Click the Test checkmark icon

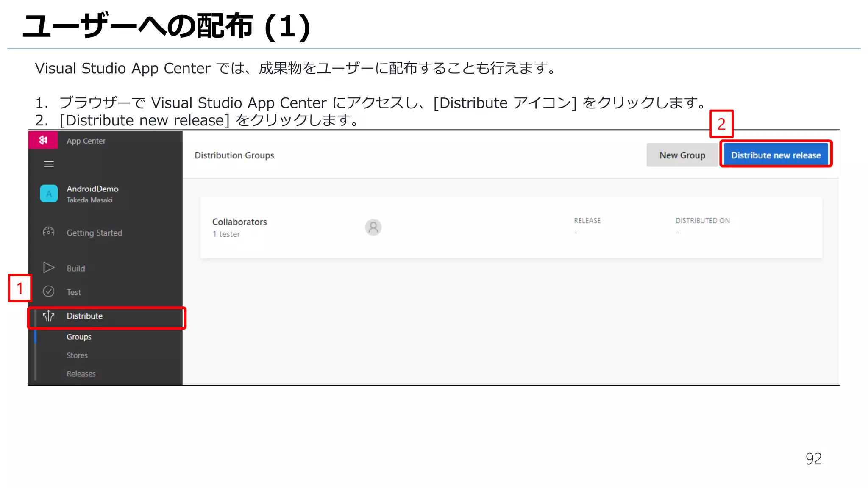click(49, 291)
